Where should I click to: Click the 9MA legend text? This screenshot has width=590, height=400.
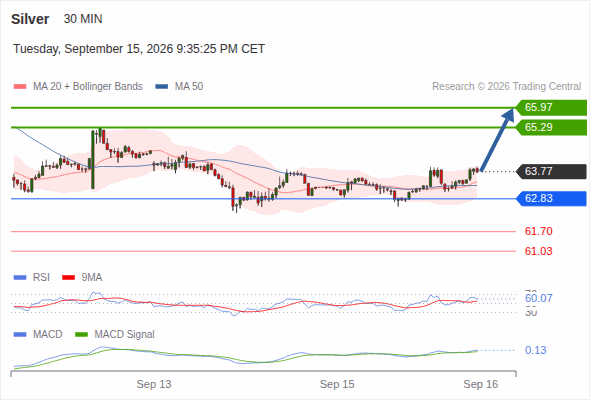[92, 278]
